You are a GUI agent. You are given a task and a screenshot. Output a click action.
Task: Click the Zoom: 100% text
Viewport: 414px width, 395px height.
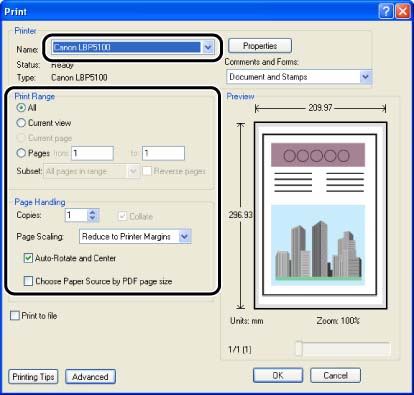tap(338, 321)
